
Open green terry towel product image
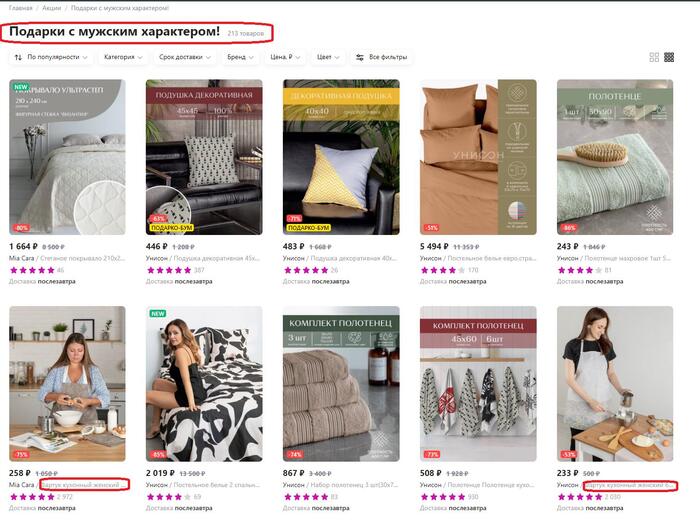[615, 157]
